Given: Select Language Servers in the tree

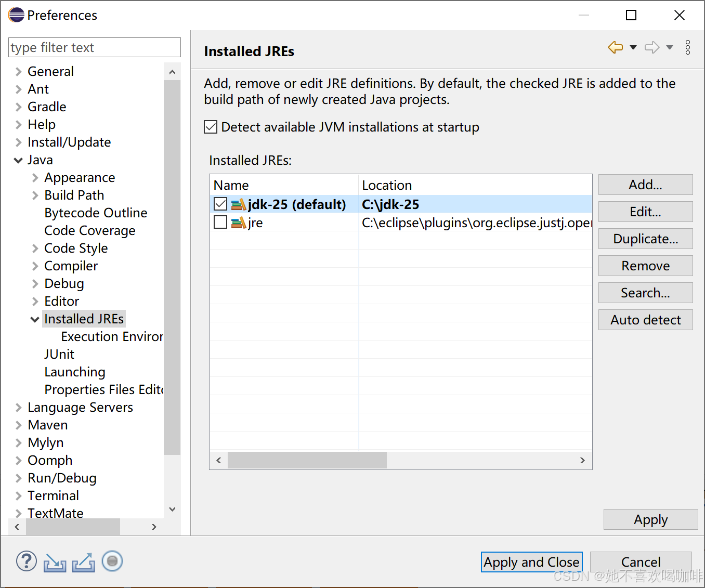Looking at the screenshot, I should tap(80, 408).
